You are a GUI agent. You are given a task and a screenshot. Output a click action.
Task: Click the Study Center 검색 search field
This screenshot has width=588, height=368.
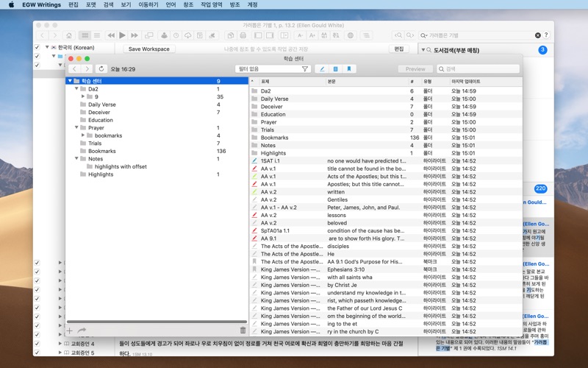[x=478, y=68]
